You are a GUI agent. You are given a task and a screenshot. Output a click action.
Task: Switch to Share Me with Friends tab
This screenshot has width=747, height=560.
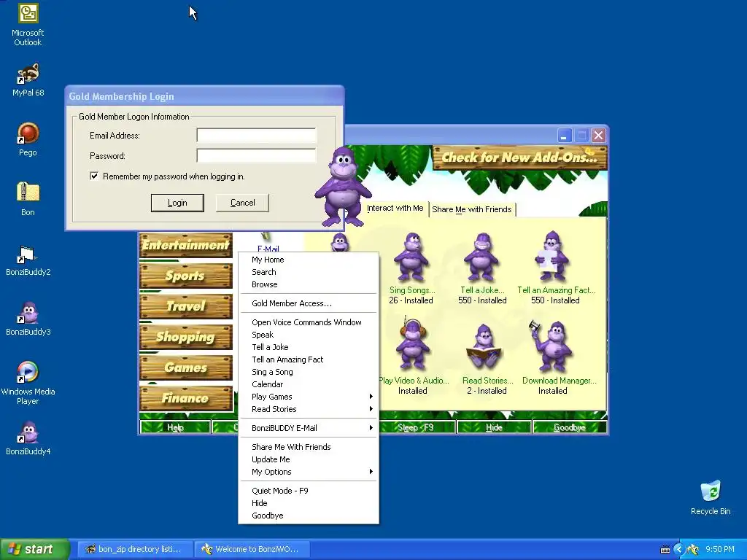click(x=472, y=209)
